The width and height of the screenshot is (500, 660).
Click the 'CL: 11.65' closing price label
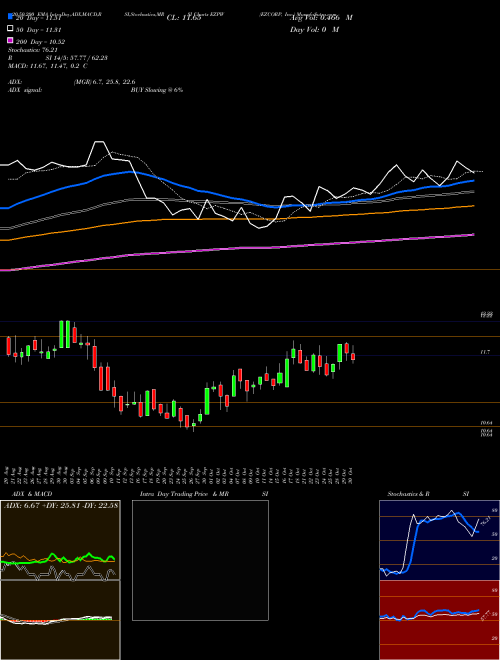(186, 18)
